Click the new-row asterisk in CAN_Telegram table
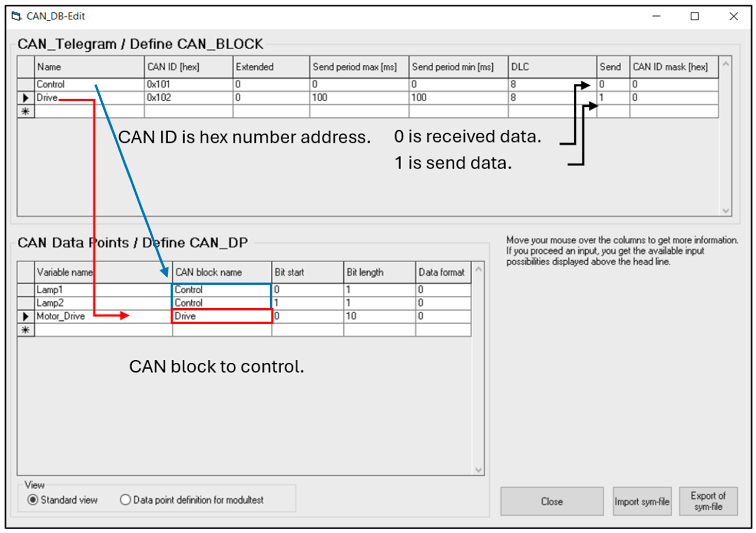Screen dimensions: 756x533 pos(26,111)
